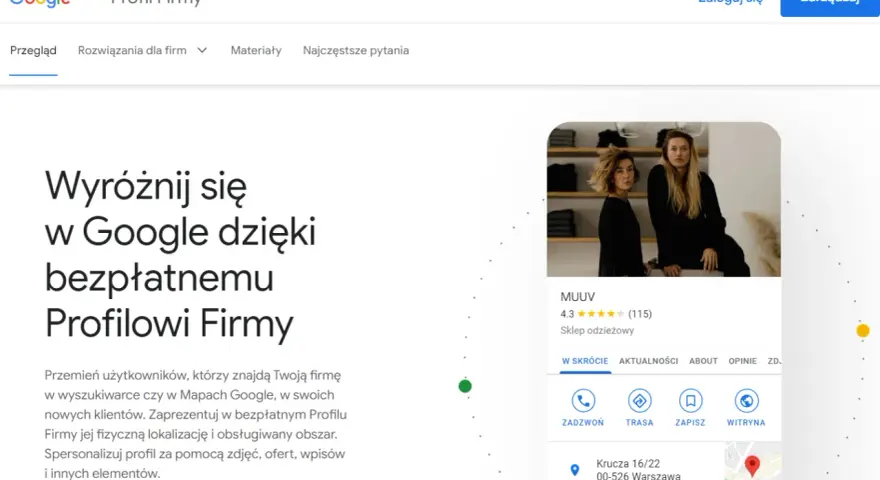
Task: Click the Sklep odzieżowy category text
Action: pyautogui.click(x=597, y=331)
